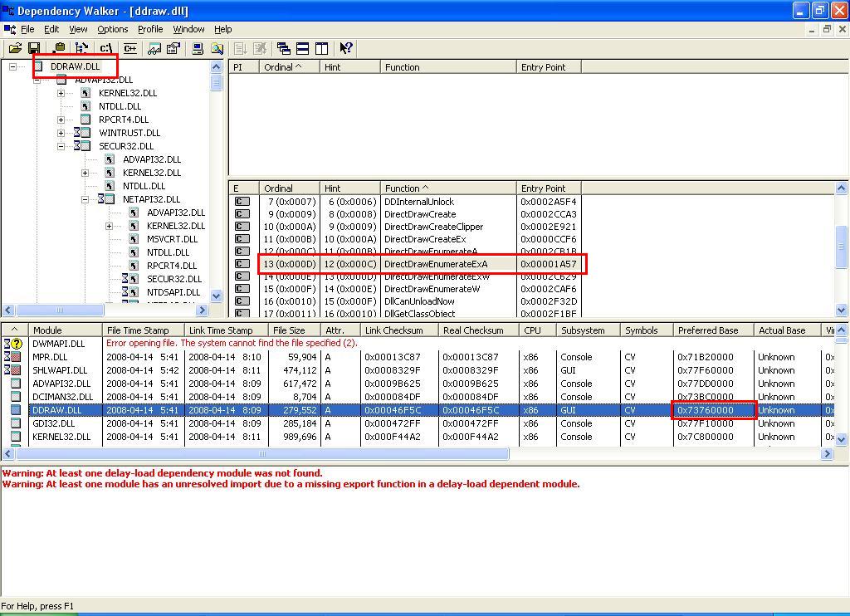Click the module icon next to RPCRT4.DLL in tree
This screenshot has height=616, width=850.
pyautogui.click(x=85, y=120)
